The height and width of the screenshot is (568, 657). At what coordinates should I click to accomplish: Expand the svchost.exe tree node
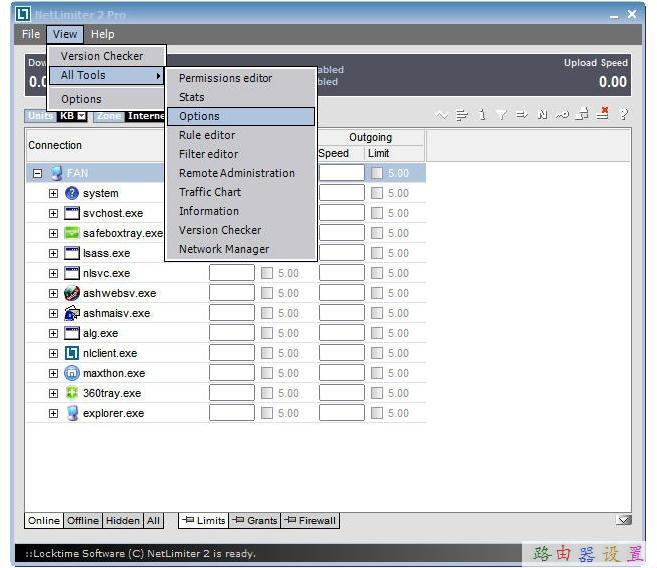click(54, 213)
